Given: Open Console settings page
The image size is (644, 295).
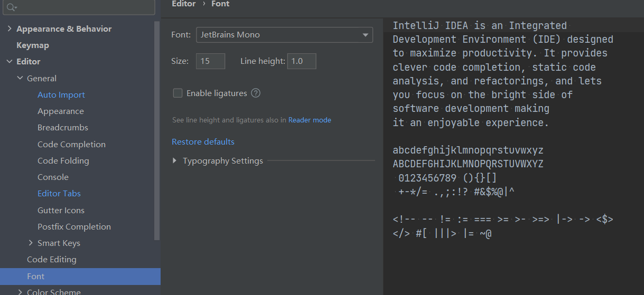Looking at the screenshot, I should point(53,177).
